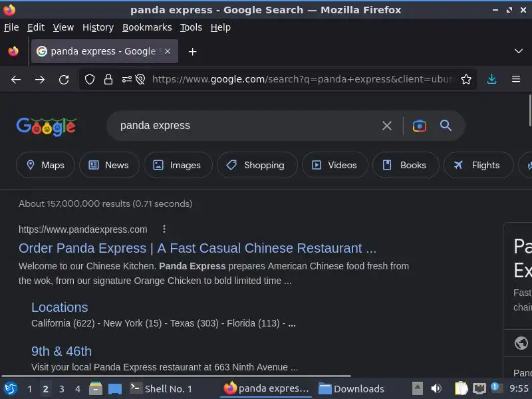Open the Bookmarks menu
The width and height of the screenshot is (532, 399).
[x=147, y=27]
